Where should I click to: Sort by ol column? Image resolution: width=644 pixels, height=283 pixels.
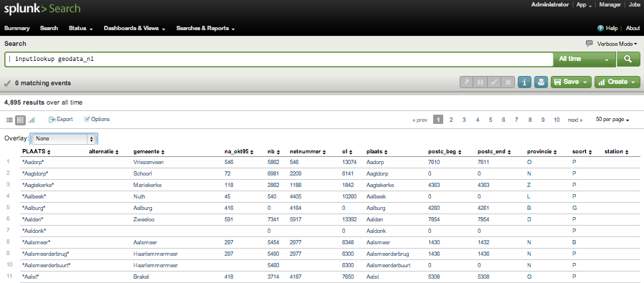(x=348, y=152)
